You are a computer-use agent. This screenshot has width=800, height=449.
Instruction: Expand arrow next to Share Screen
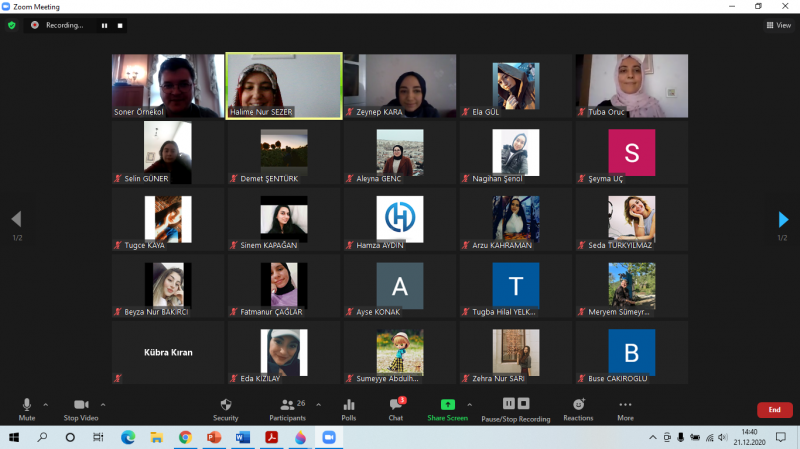(x=470, y=404)
